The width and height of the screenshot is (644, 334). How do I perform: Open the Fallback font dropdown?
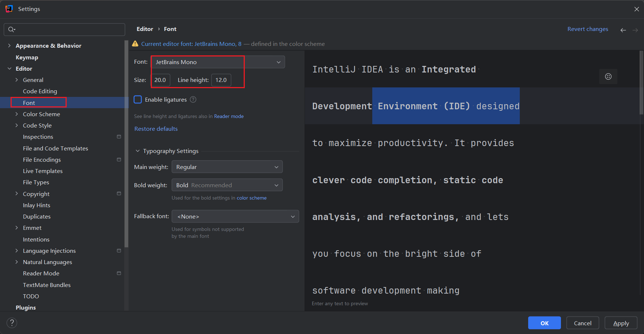coord(235,216)
